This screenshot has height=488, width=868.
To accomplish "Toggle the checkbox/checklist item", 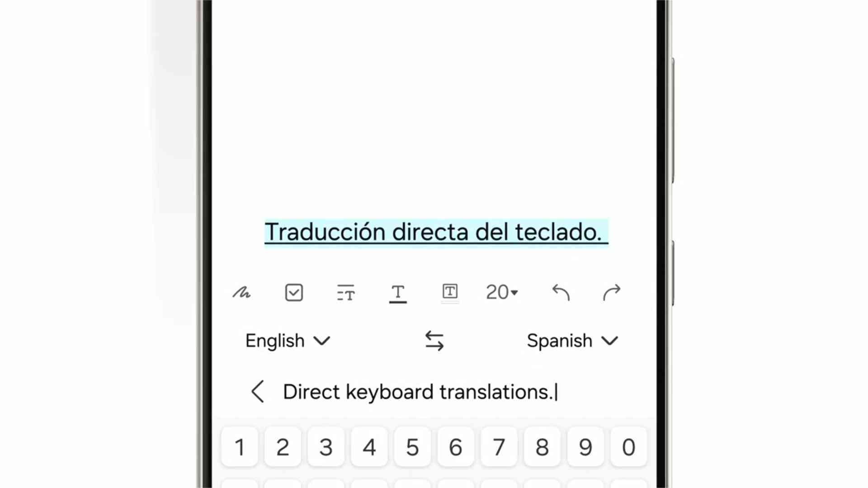I will coord(293,292).
